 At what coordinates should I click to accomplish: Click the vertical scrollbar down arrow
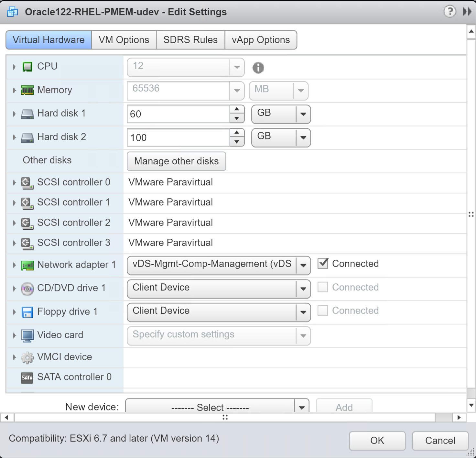pyautogui.click(x=471, y=405)
